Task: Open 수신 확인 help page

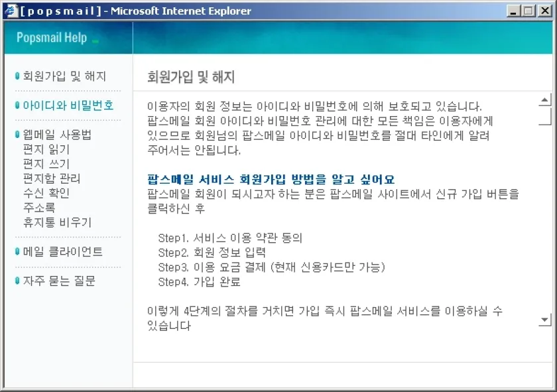Action: coord(46,193)
